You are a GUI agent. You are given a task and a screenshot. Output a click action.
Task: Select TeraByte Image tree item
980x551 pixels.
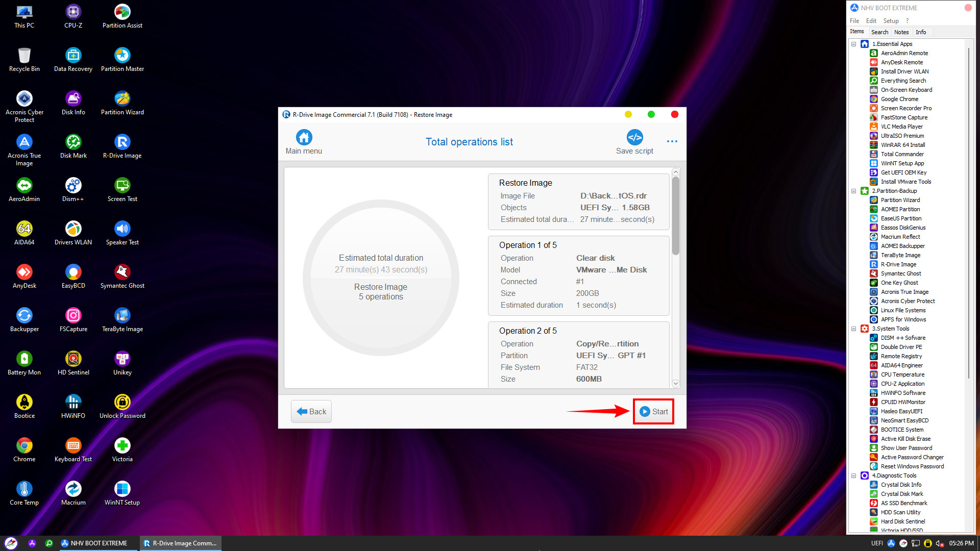[x=900, y=255]
